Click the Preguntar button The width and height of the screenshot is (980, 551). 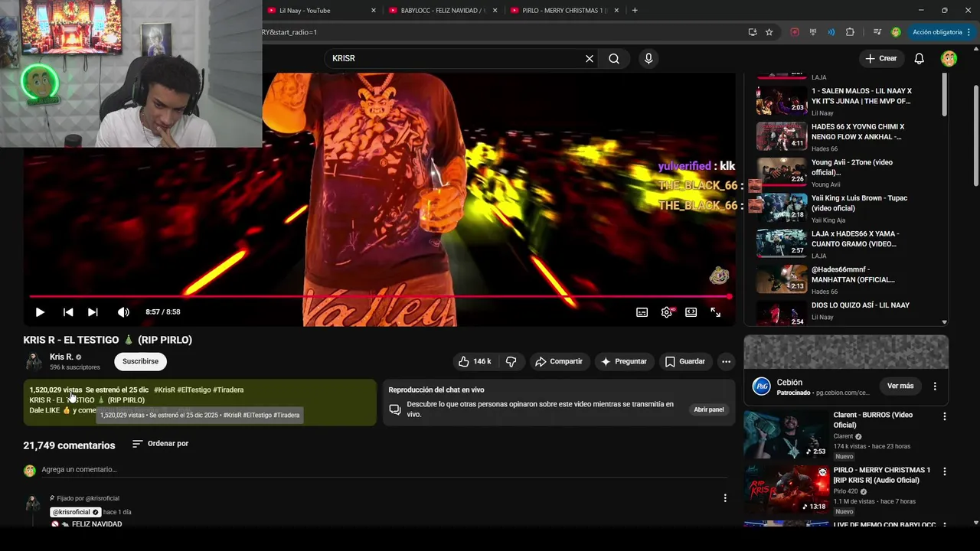pos(624,361)
